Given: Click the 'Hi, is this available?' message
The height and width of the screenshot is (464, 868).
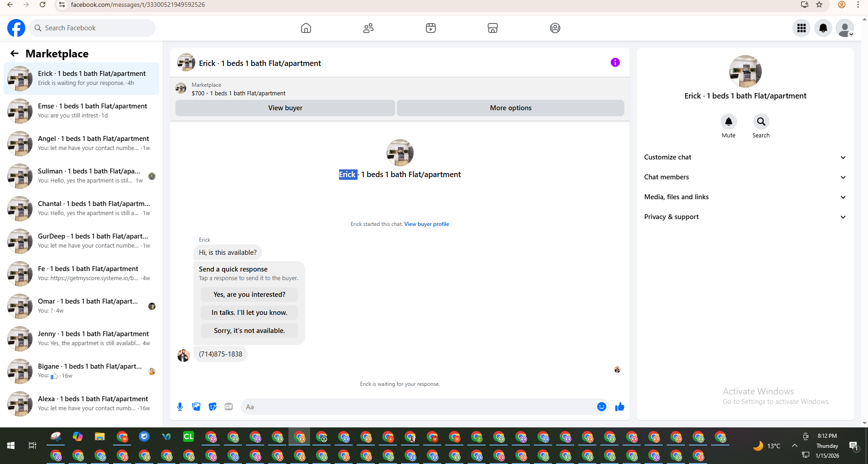Looking at the screenshot, I should 227,253.
